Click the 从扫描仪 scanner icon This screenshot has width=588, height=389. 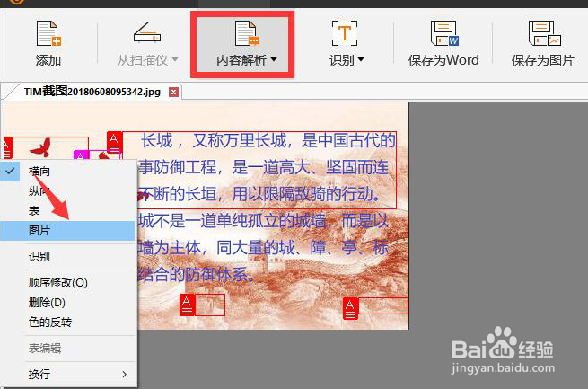[x=147, y=33]
